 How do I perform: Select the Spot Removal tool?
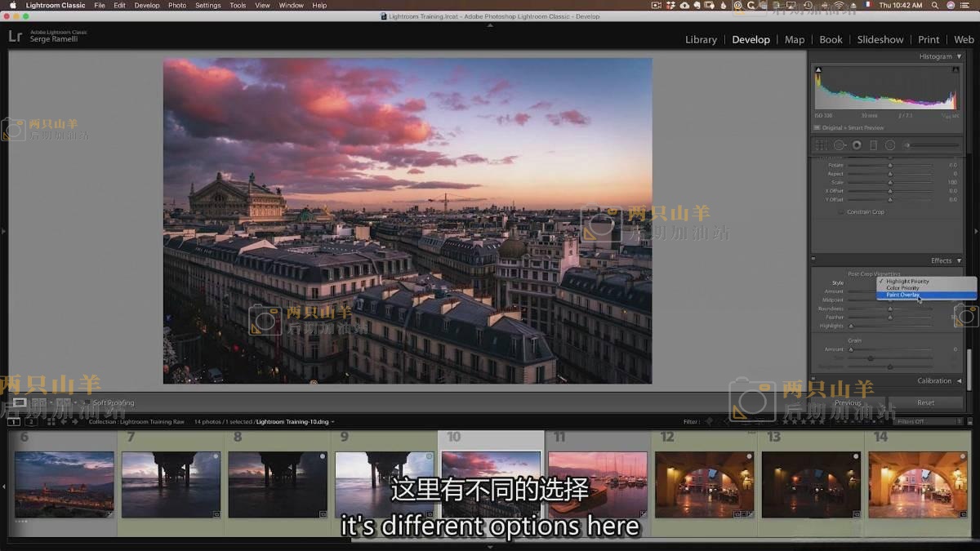839,145
